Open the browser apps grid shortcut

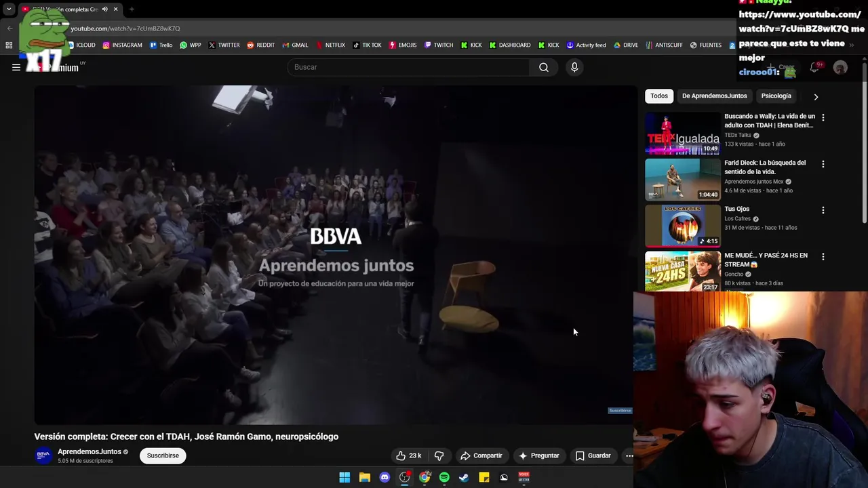9,45
